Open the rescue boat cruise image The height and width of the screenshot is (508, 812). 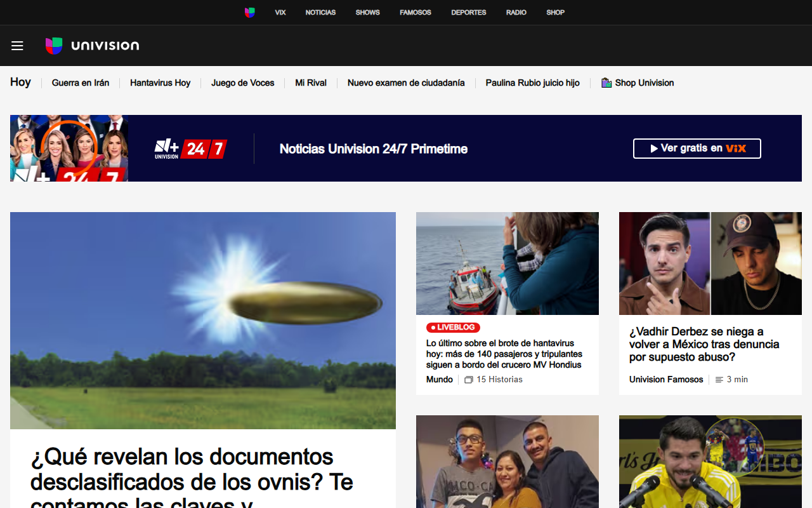(x=507, y=264)
